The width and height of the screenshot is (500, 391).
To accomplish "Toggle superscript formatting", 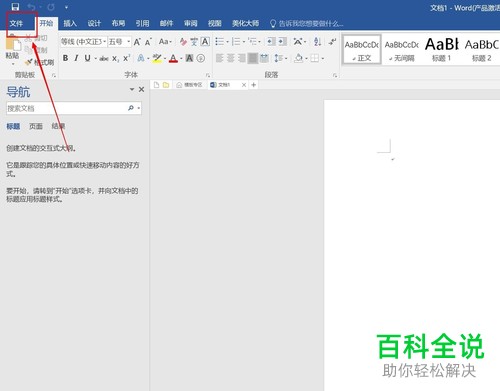I will (x=126, y=58).
